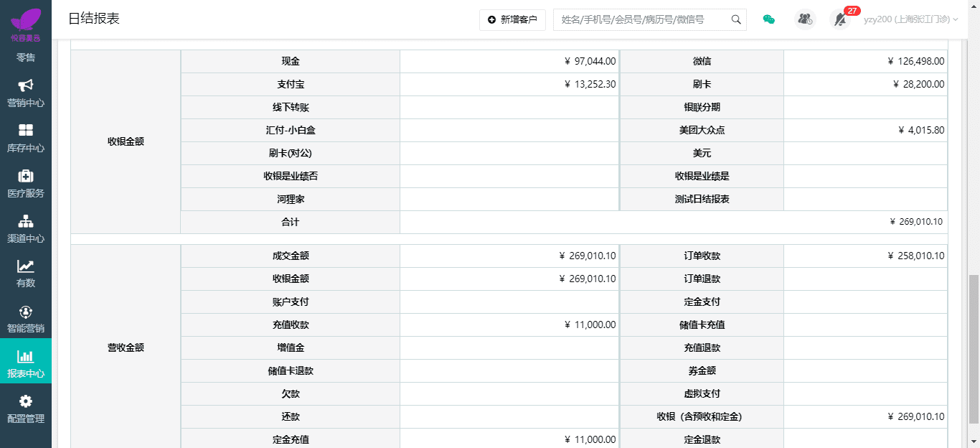980x448 pixels.
Task: Click the WeChat icon in header
Action: point(768,19)
